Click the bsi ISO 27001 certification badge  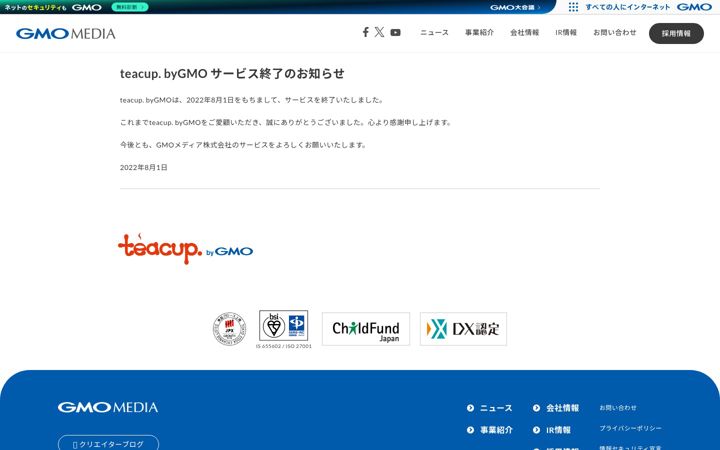point(283,326)
